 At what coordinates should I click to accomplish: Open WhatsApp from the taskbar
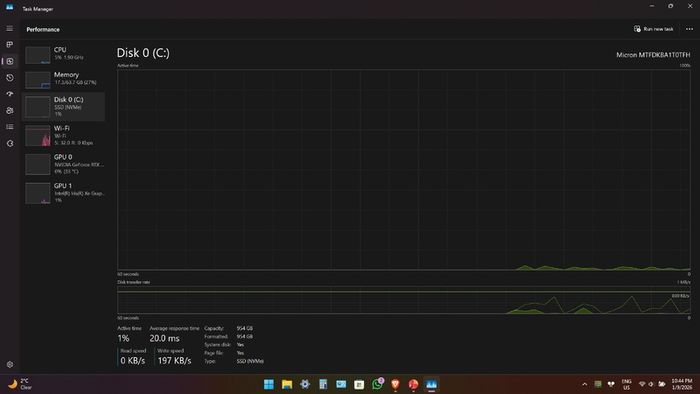377,384
